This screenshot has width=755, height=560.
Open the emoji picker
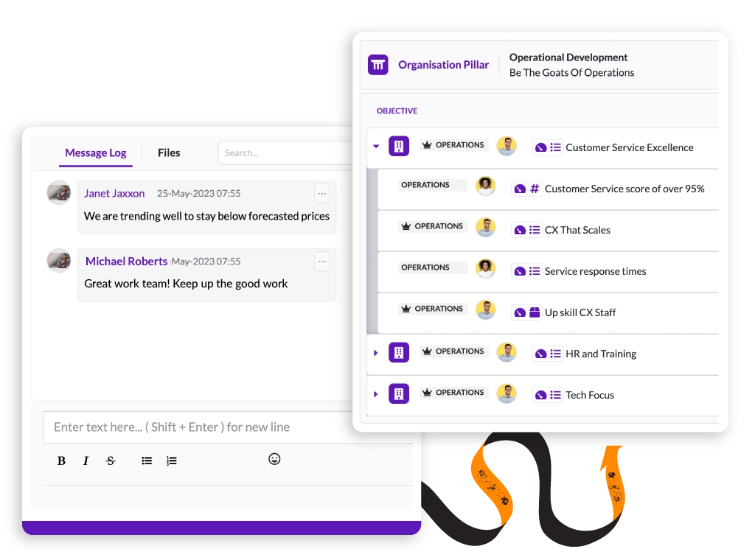point(274,459)
